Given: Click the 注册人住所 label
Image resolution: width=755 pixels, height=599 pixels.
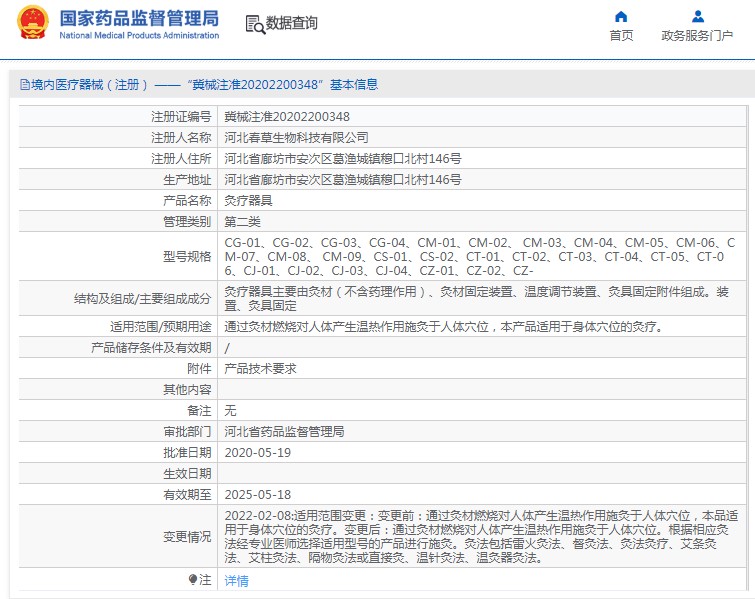Looking at the screenshot, I should coord(181,158).
